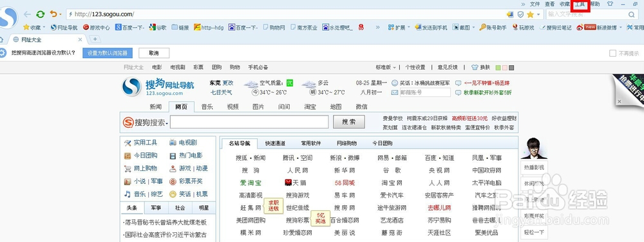The width and height of the screenshot is (644, 242).
Task: Open the 工具 menu
Action: click(x=580, y=4)
